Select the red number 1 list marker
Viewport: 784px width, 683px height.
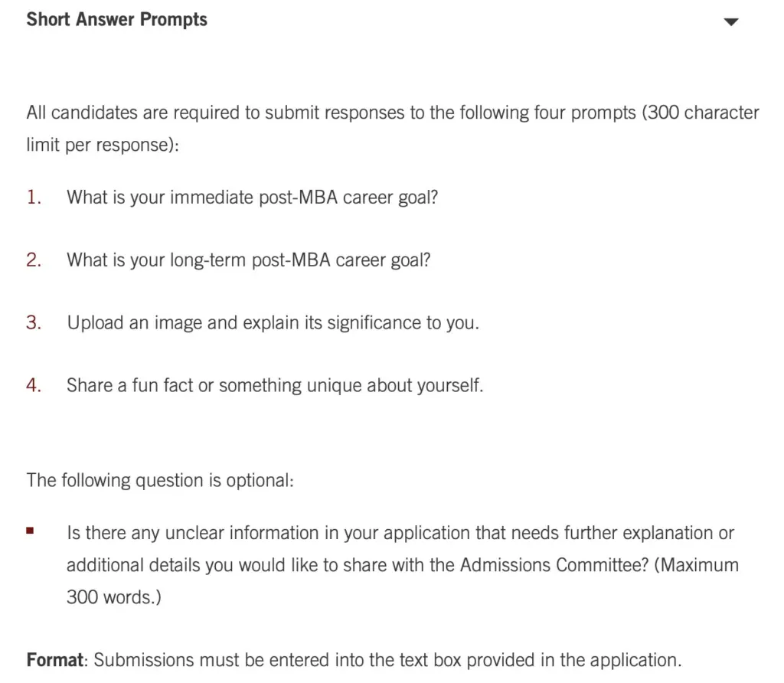coord(34,197)
